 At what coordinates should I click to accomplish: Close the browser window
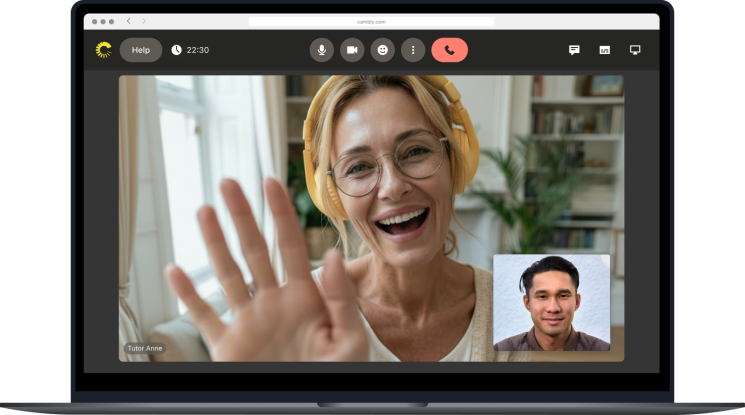94,21
